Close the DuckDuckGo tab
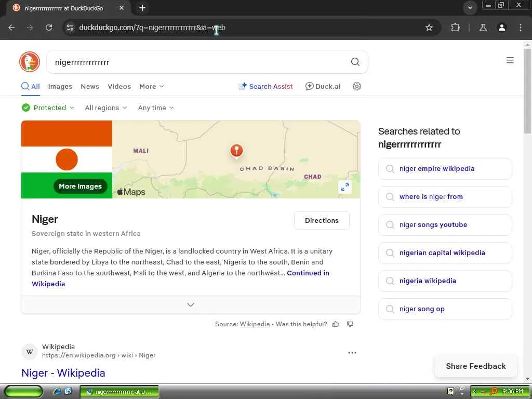This screenshot has width=532, height=399. (x=122, y=8)
